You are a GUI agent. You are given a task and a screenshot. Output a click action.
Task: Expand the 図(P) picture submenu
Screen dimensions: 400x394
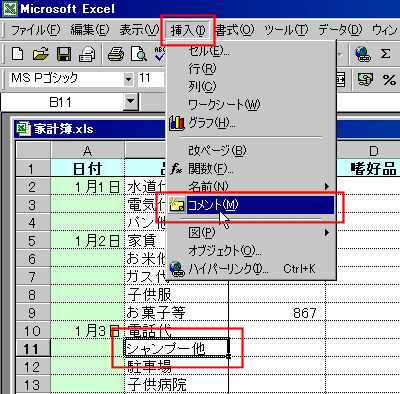click(251, 232)
